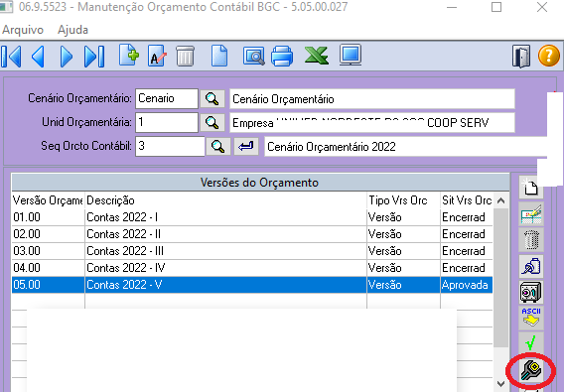Open the search lookup toolbar icon

[254, 56]
